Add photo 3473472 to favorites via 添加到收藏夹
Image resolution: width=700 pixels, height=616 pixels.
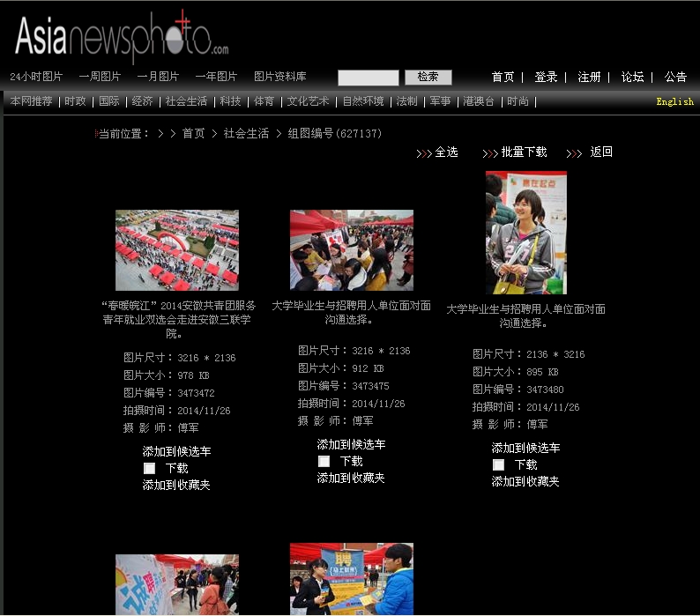tap(176, 486)
